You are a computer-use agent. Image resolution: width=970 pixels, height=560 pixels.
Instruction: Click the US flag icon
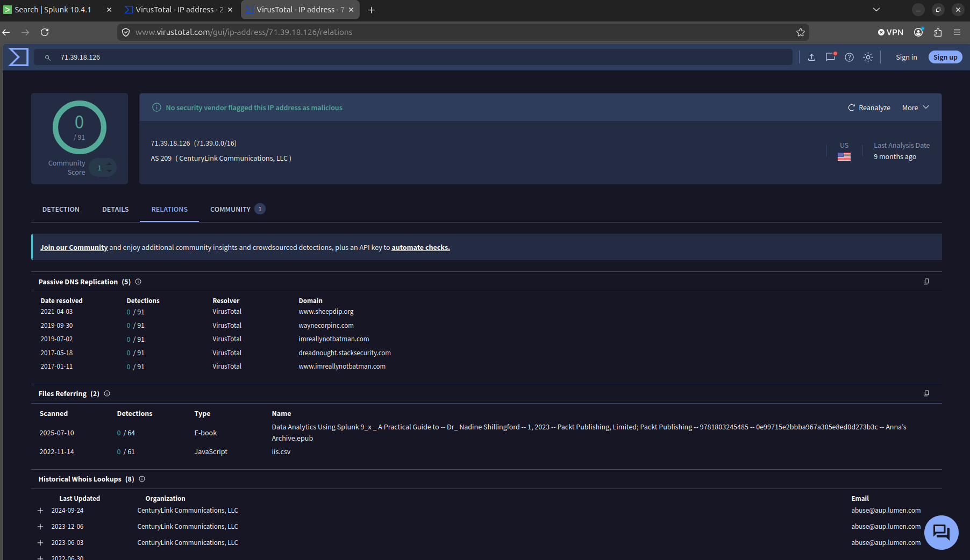click(x=844, y=157)
